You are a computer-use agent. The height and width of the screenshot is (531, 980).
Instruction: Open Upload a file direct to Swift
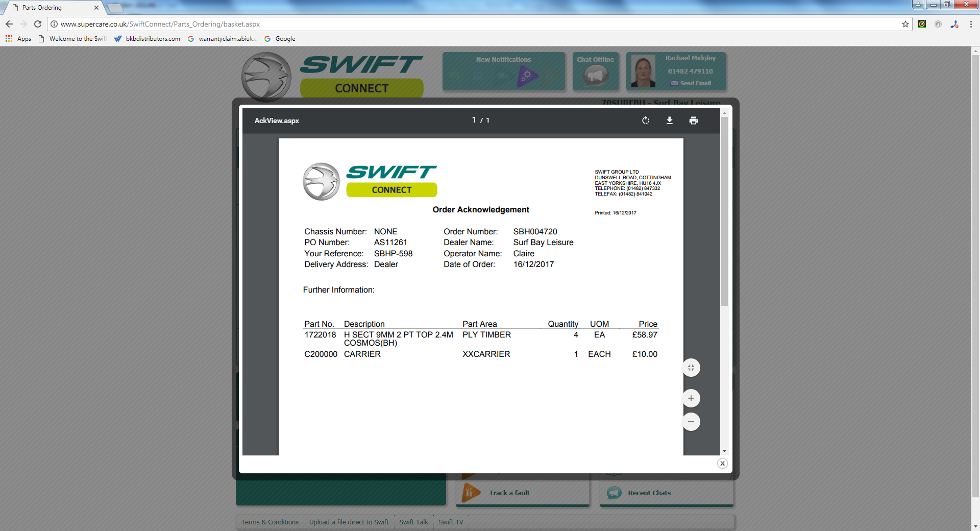pos(349,522)
